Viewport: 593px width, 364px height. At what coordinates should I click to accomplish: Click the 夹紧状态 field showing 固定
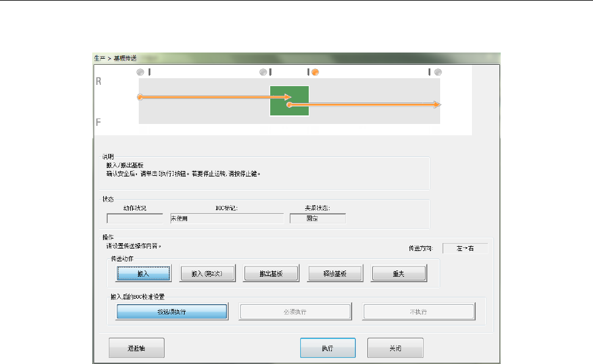318,219
